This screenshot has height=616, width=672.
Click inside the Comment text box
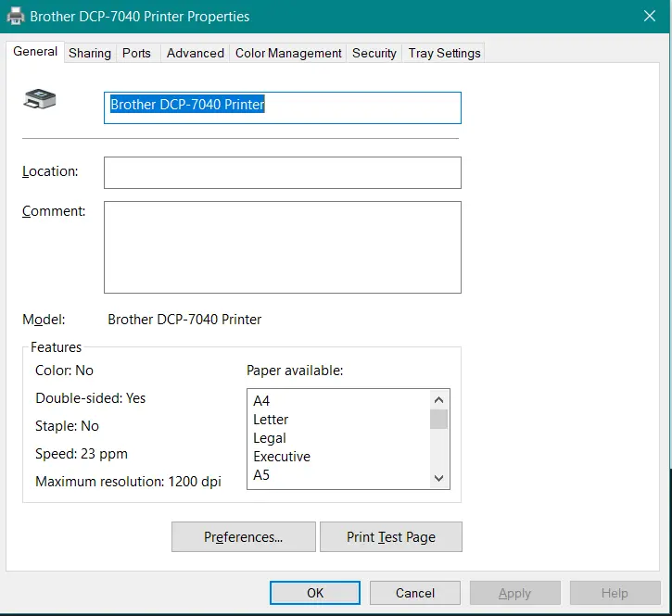282,247
